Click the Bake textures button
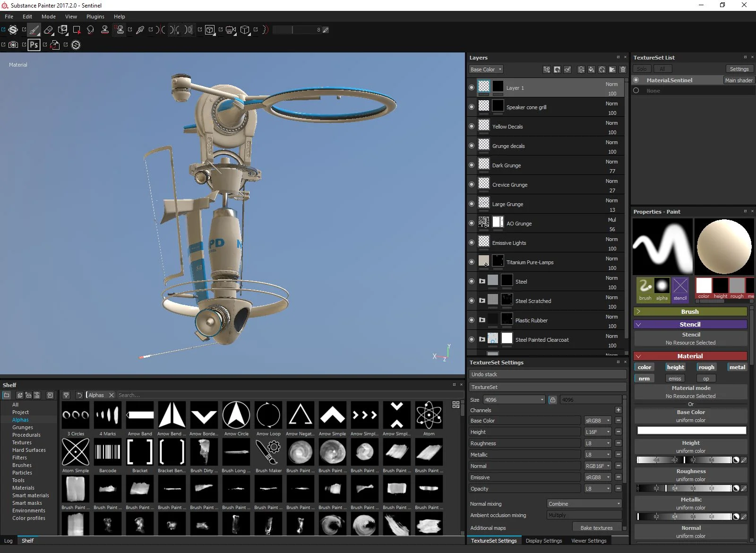This screenshot has height=553, width=756. [x=596, y=528]
